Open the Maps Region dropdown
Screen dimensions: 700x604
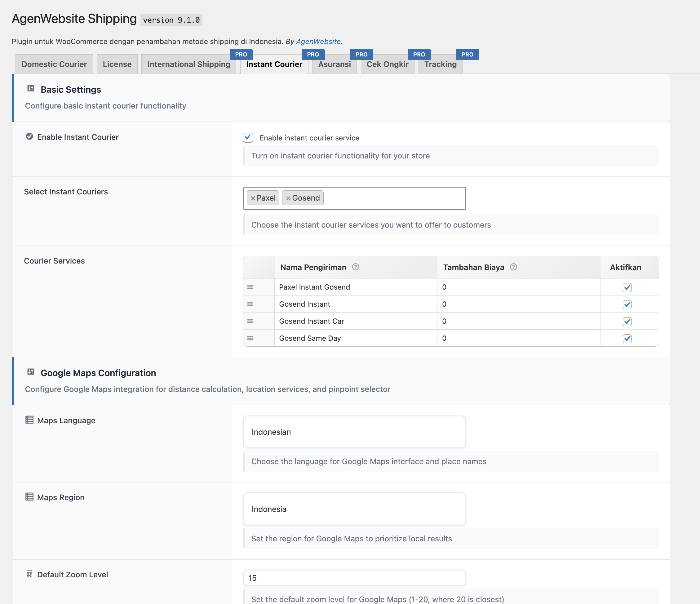point(354,509)
